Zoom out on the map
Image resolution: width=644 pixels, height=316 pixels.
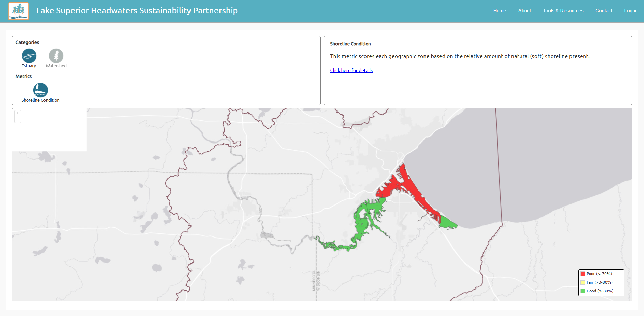18,120
